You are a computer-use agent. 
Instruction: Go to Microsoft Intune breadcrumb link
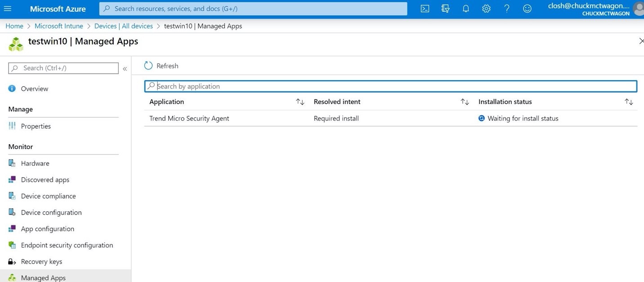tap(59, 26)
